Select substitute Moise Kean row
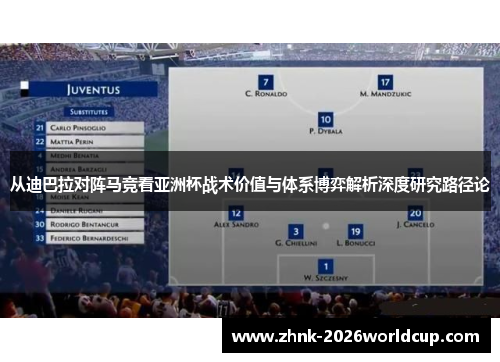Screen dimensions: 500x362 [x=95, y=197]
